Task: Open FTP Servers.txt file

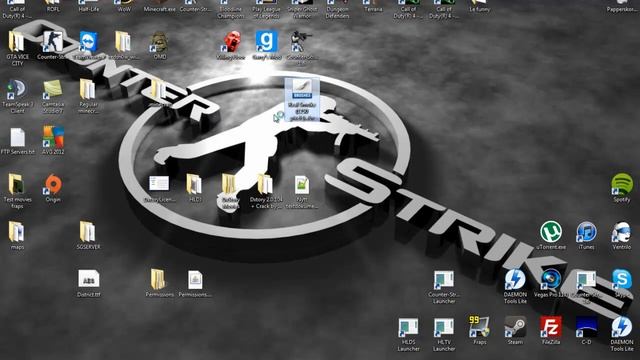Action: (18, 137)
